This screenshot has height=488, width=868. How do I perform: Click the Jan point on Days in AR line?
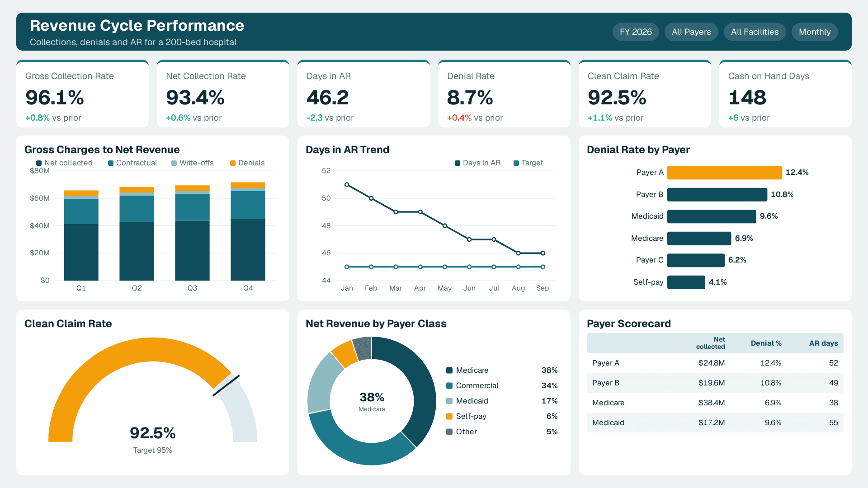347,184
